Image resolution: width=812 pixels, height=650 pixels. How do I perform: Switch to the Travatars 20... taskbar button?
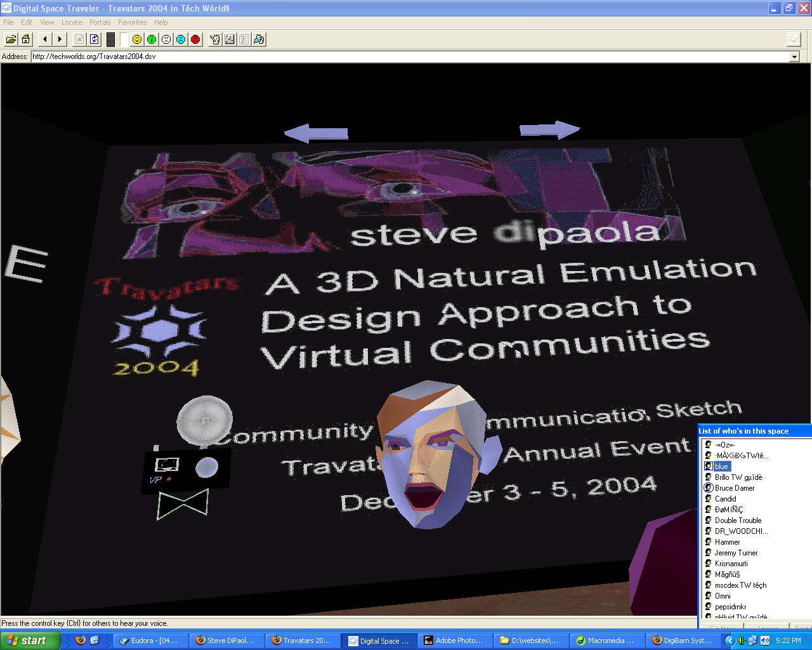pos(303,640)
